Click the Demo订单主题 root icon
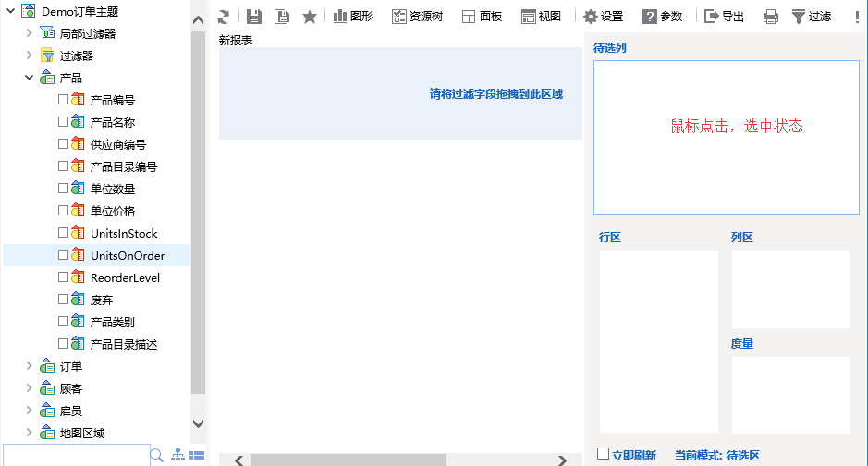868x466 pixels. click(29, 11)
